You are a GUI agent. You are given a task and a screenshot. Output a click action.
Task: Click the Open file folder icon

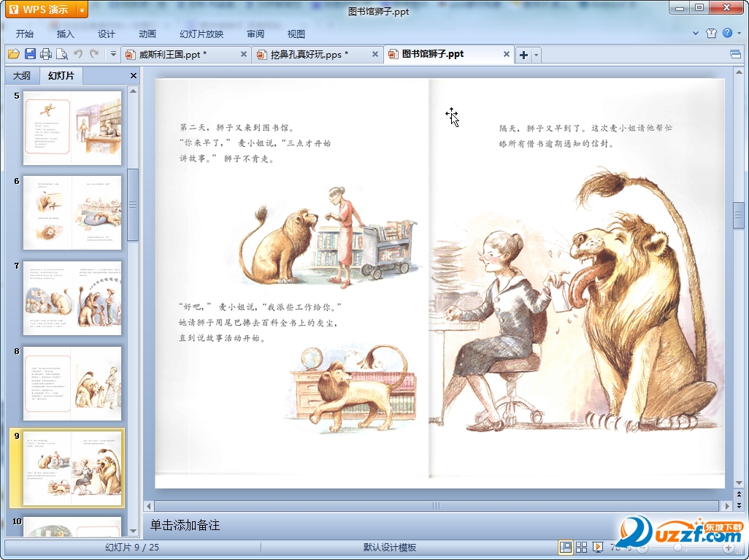[x=13, y=55]
